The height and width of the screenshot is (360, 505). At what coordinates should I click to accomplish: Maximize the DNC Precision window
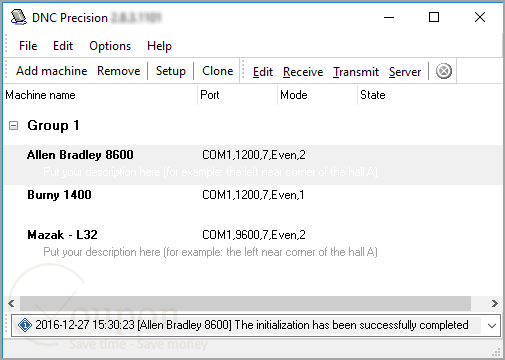[434, 17]
